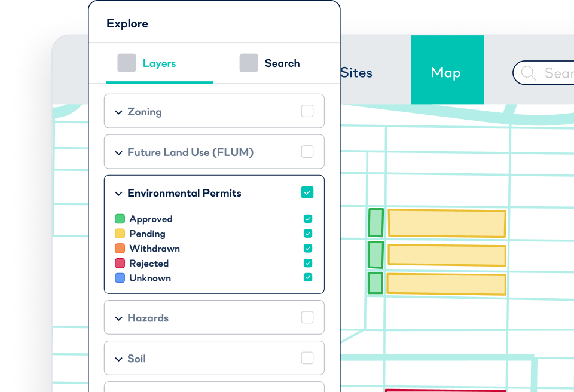The height and width of the screenshot is (392, 574).
Task: Click the yellow Pending legend swatch
Action: pyautogui.click(x=120, y=234)
